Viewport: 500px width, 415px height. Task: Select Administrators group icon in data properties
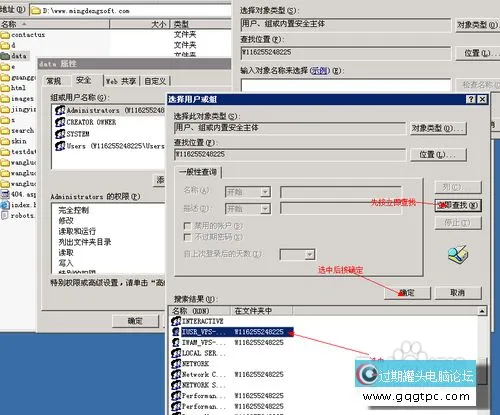point(60,110)
